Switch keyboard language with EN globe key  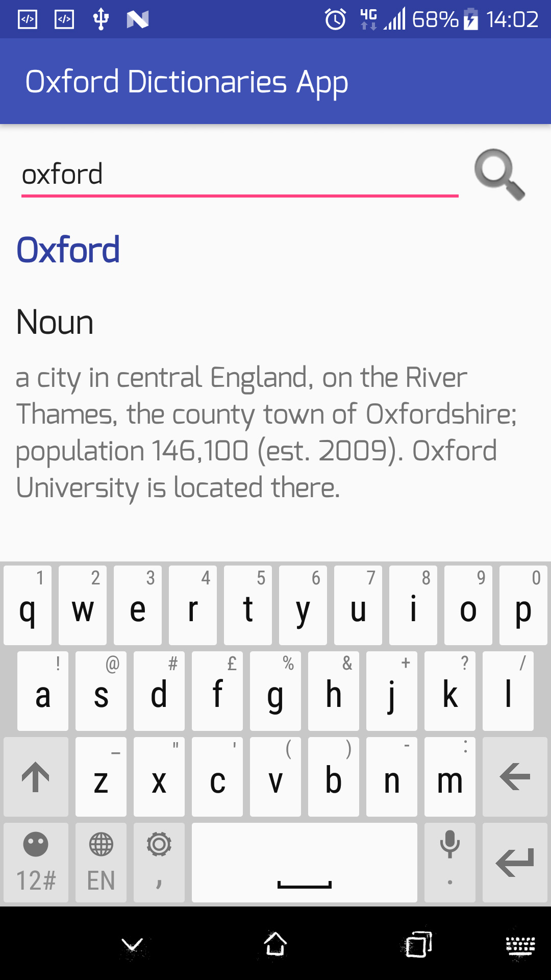[x=101, y=862]
